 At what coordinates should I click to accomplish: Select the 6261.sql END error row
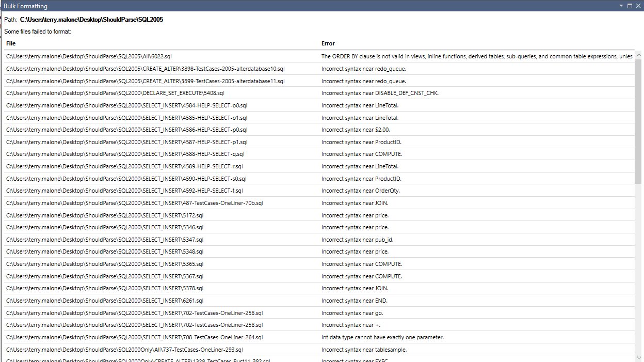(206, 301)
